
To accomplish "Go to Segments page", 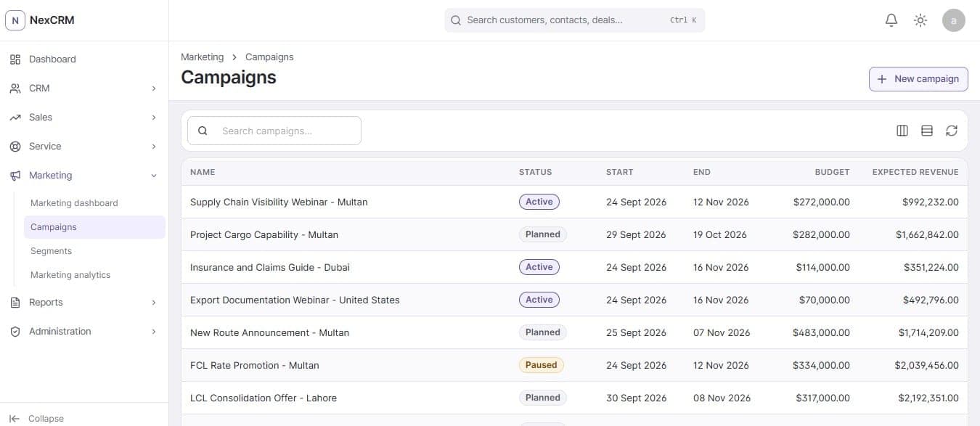I will (94, 251).
